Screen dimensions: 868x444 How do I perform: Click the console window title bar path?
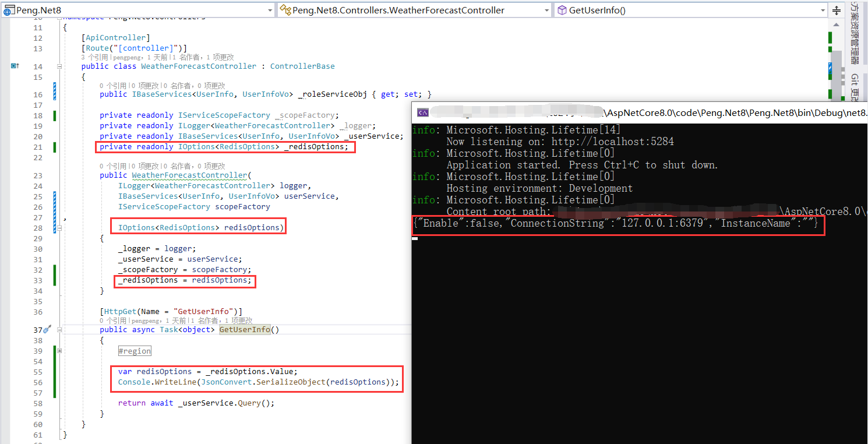point(737,113)
